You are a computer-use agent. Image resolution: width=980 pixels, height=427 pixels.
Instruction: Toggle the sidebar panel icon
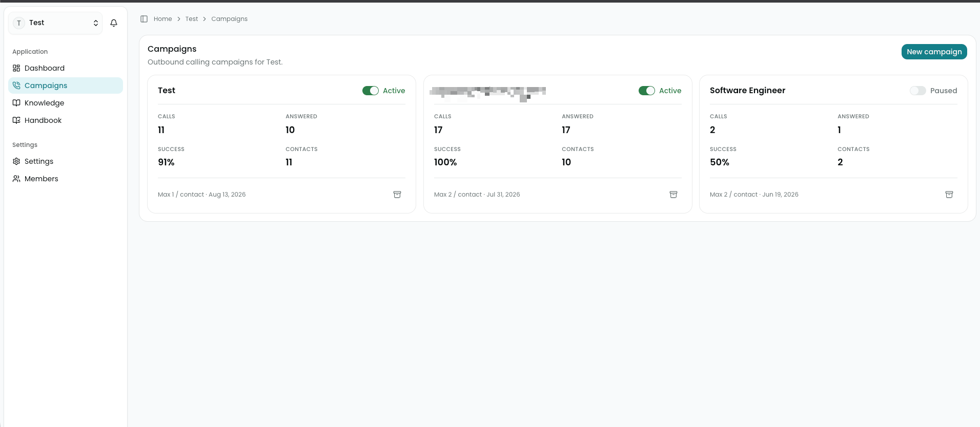pos(144,19)
